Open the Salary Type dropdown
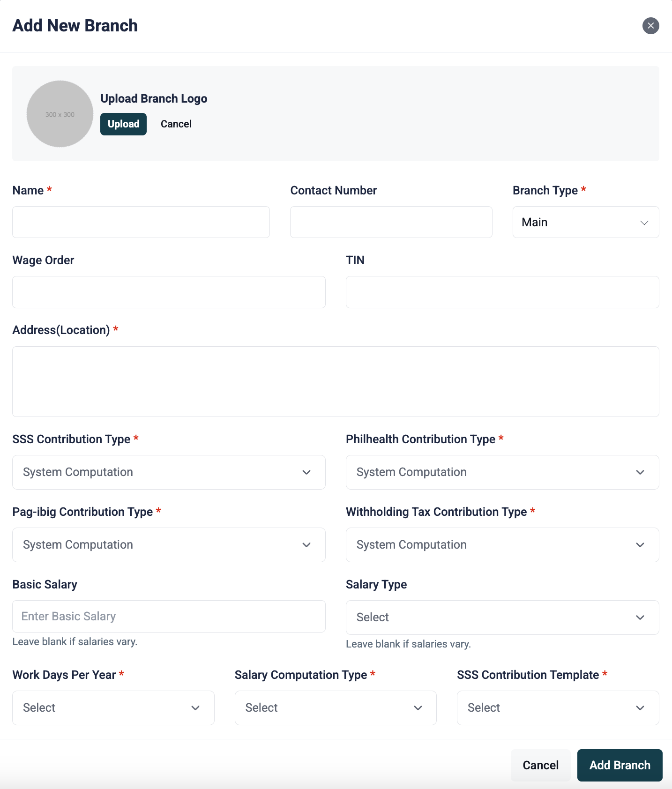 click(502, 618)
